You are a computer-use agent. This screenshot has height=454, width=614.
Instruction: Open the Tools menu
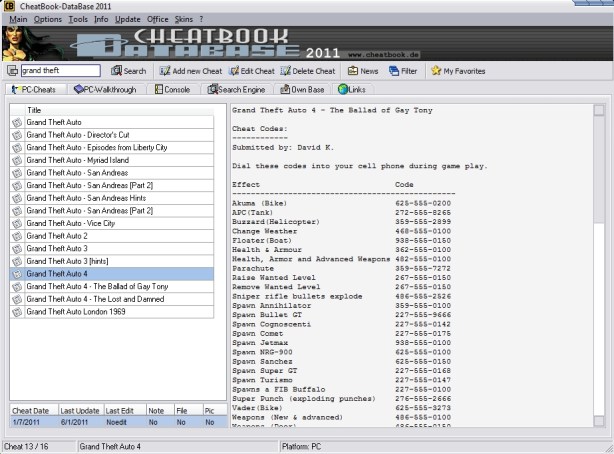tap(78, 19)
